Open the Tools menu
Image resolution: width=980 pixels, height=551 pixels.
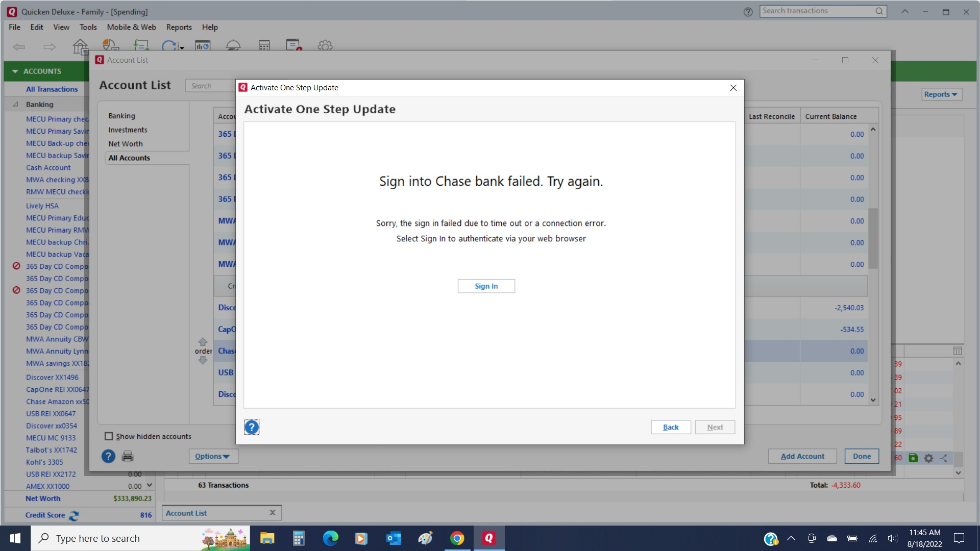click(x=88, y=27)
